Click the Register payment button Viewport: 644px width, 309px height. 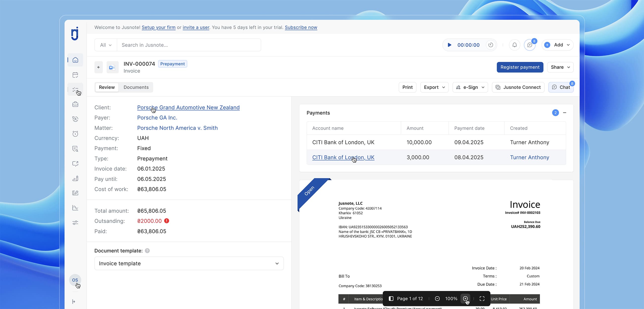point(520,67)
